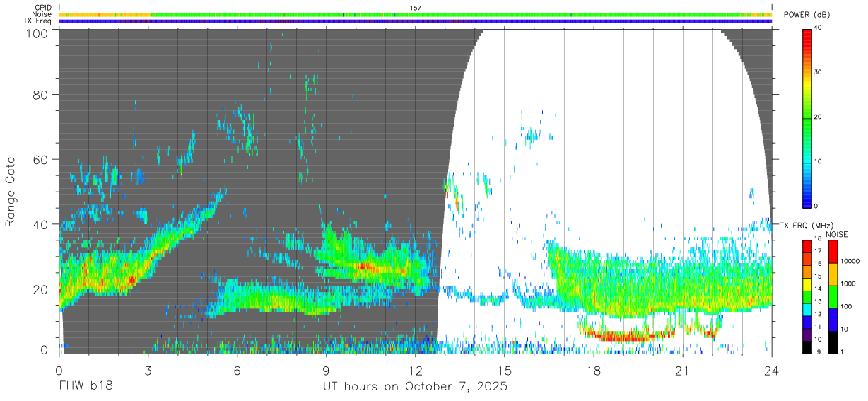Click the 21 label on the UT hours axis

pyautogui.click(x=682, y=371)
